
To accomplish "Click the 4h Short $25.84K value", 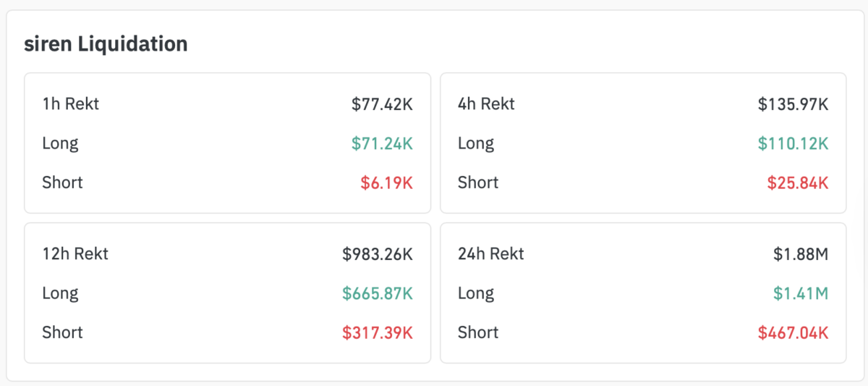I will 798,182.
